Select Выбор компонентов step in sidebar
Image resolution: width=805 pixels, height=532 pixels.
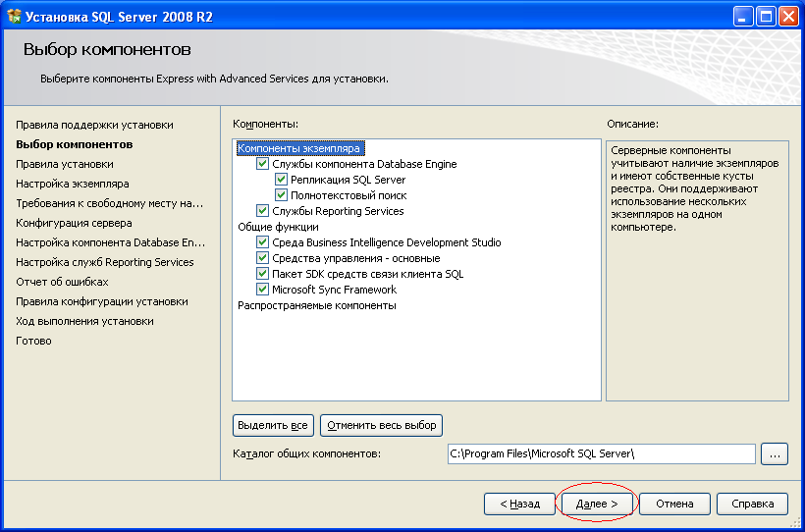(75, 144)
